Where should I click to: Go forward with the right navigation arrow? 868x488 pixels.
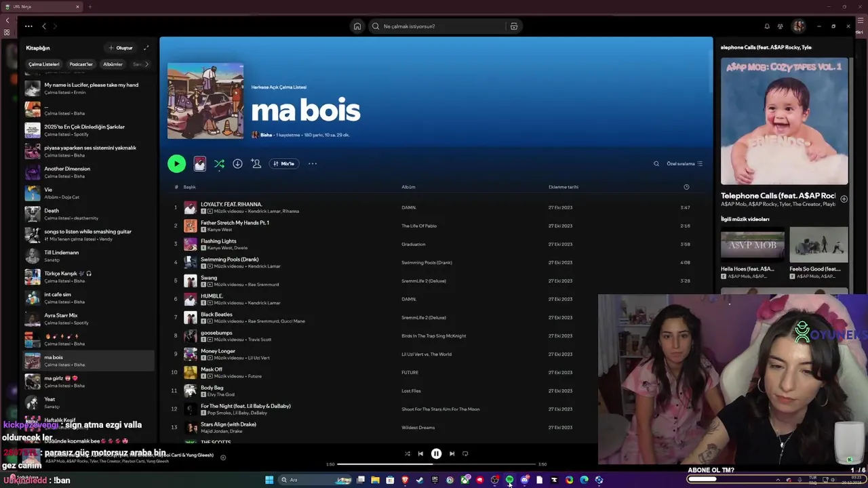[x=55, y=26]
